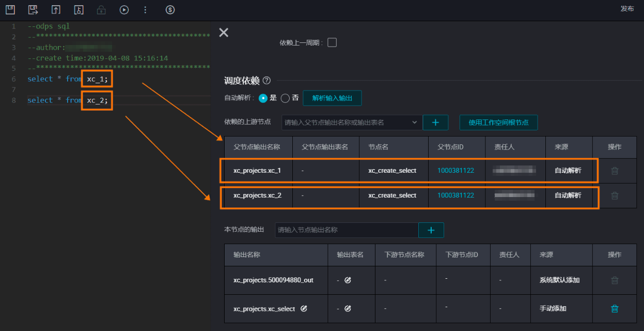644x331 pixels.
Task: Run the SQL with the play icon
Action: [x=124, y=9]
